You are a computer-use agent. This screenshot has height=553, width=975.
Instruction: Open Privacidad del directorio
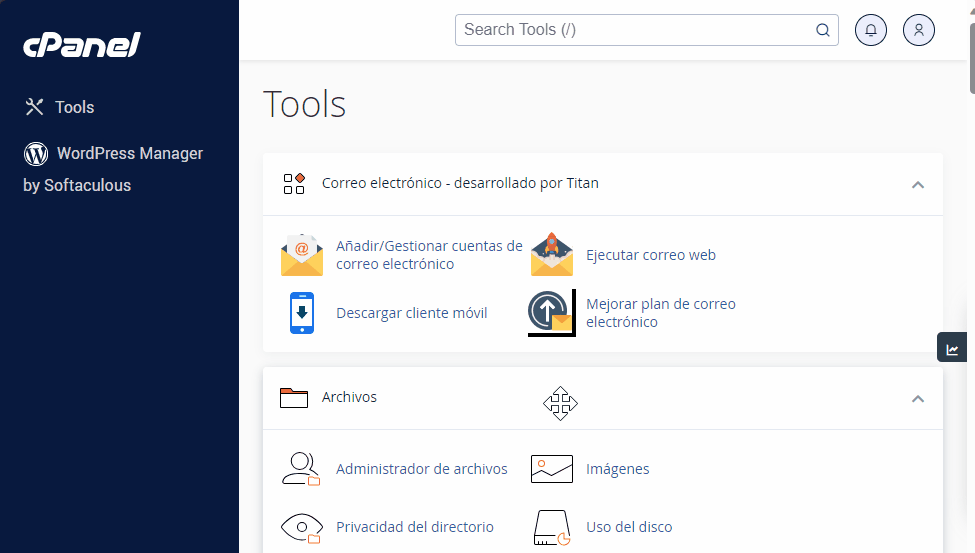click(415, 527)
